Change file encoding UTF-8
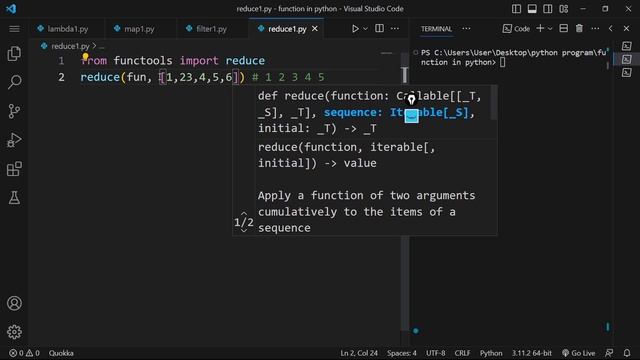Screen dimensions: 640x360 click(436, 353)
